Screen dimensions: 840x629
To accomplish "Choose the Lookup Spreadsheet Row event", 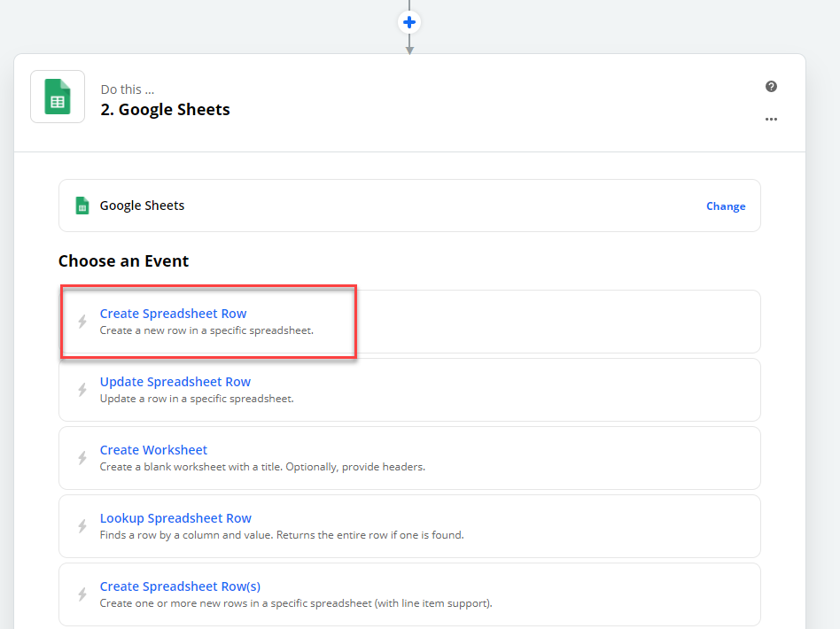I will click(175, 517).
